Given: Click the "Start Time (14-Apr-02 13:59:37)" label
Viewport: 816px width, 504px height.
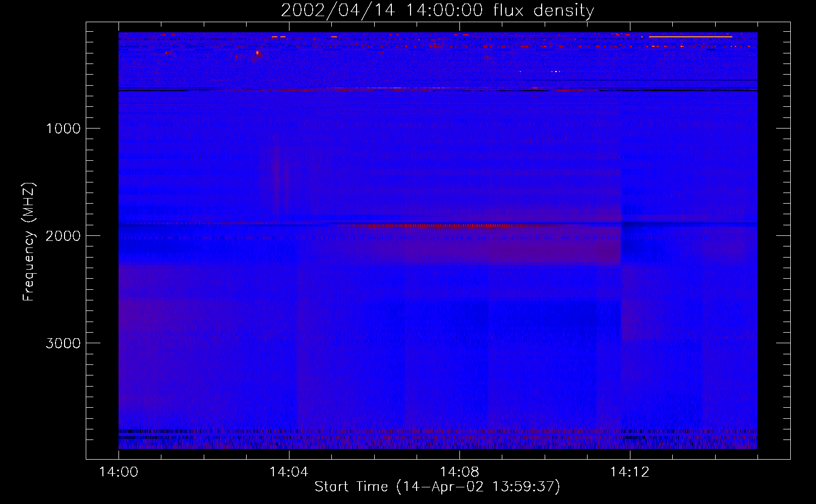Looking at the screenshot, I should tap(437, 487).
